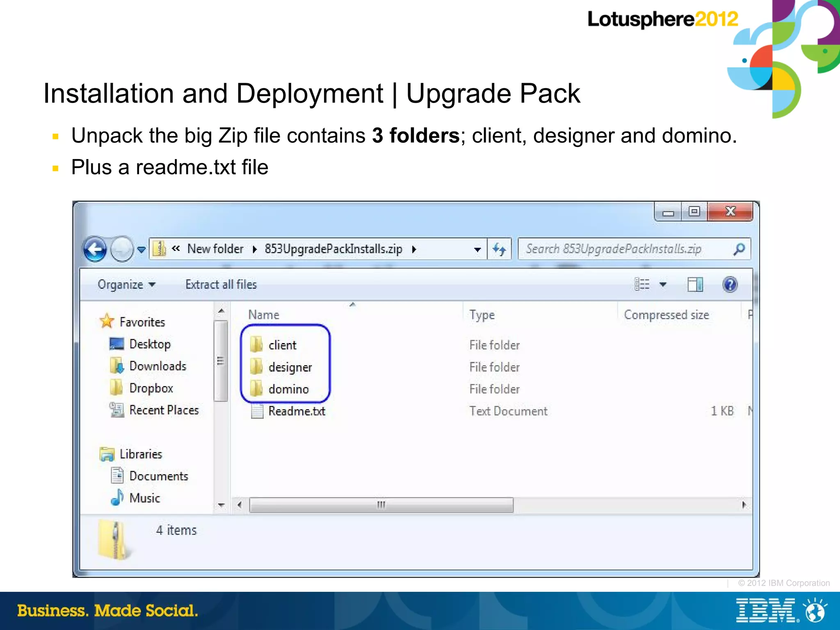The width and height of the screenshot is (840, 630).
Task: Select the client folder
Action: pyautogui.click(x=283, y=345)
